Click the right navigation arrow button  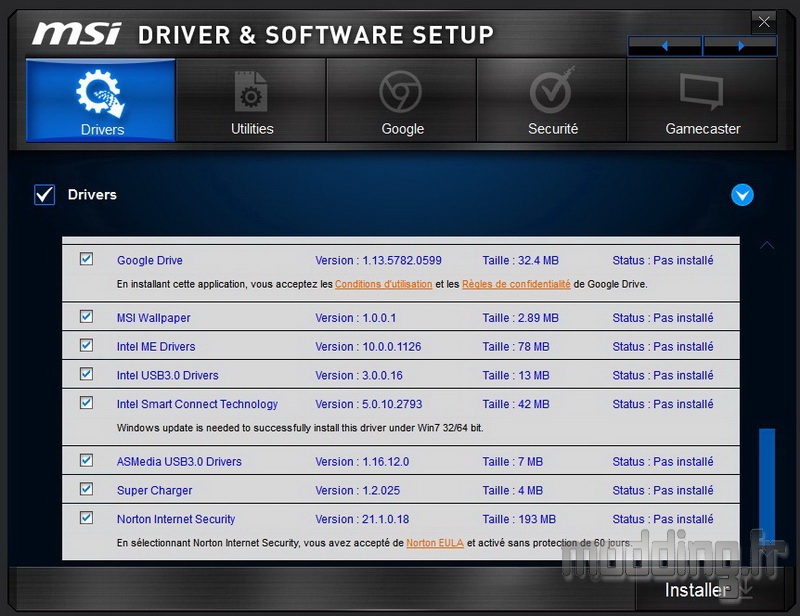click(x=740, y=46)
